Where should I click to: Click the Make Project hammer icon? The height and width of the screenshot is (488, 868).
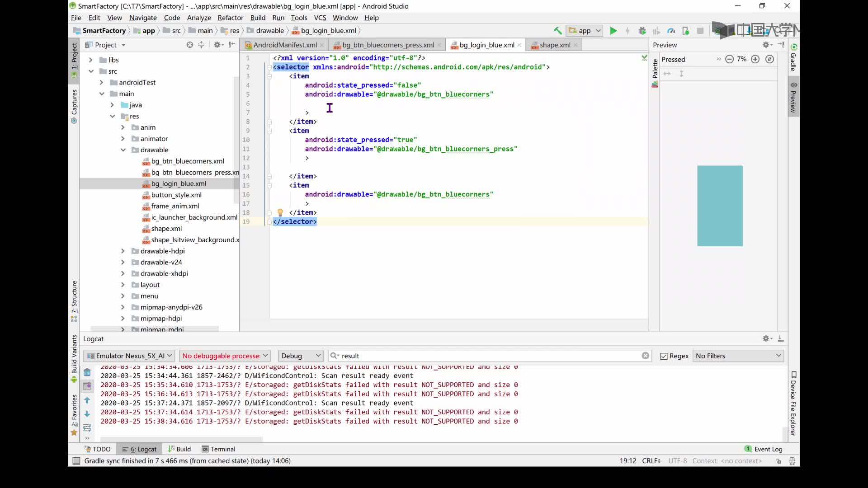[x=557, y=31]
